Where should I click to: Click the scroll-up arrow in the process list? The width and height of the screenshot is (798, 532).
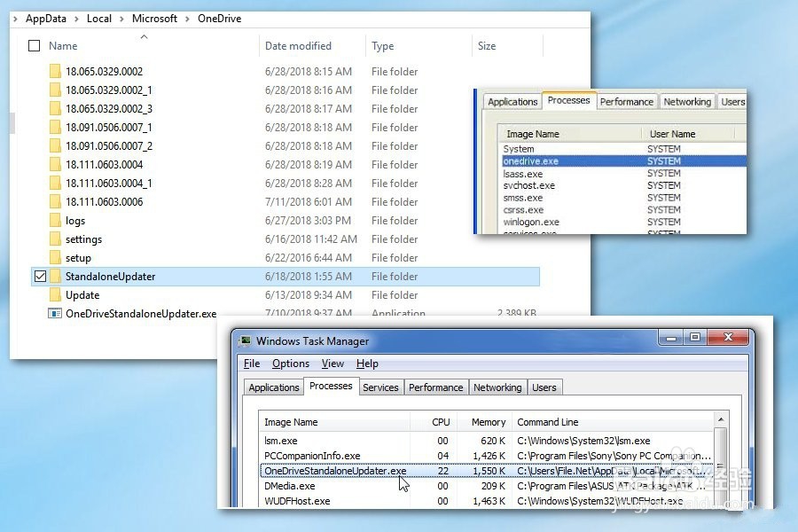(x=721, y=419)
